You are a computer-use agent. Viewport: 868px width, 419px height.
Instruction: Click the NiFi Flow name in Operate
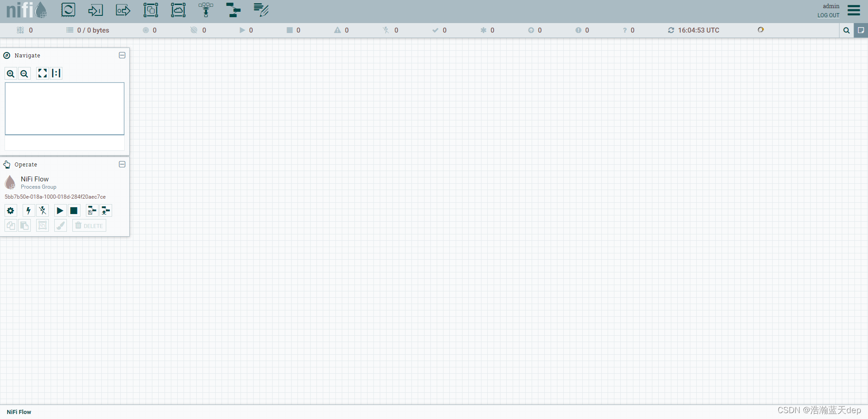[x=35, y=179]
